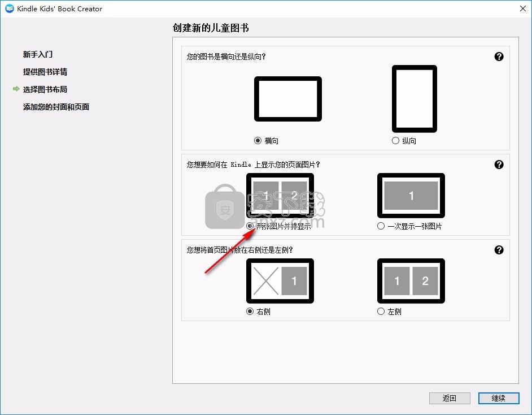532x415 pixels.
Task: Choose the single-page display illustration
Action: [x=411, y=196]
